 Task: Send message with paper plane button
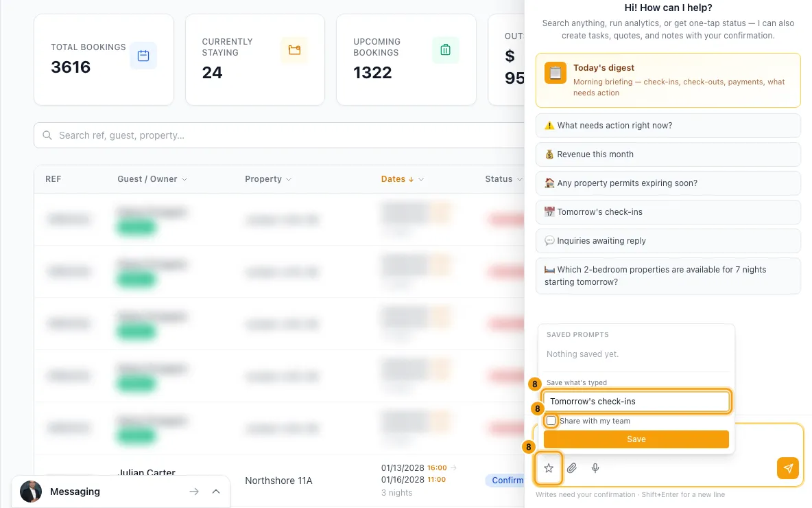(x=788, y=468)
